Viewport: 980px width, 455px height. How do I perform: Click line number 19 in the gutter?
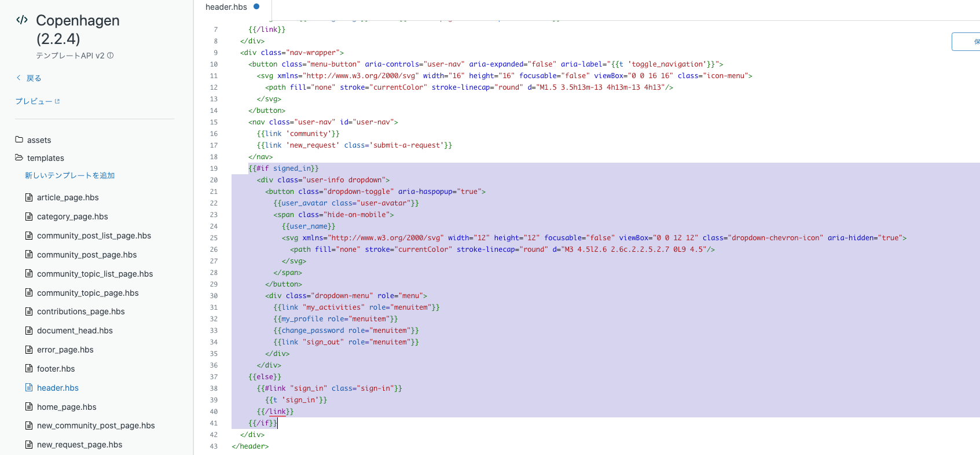click(214, 168)
